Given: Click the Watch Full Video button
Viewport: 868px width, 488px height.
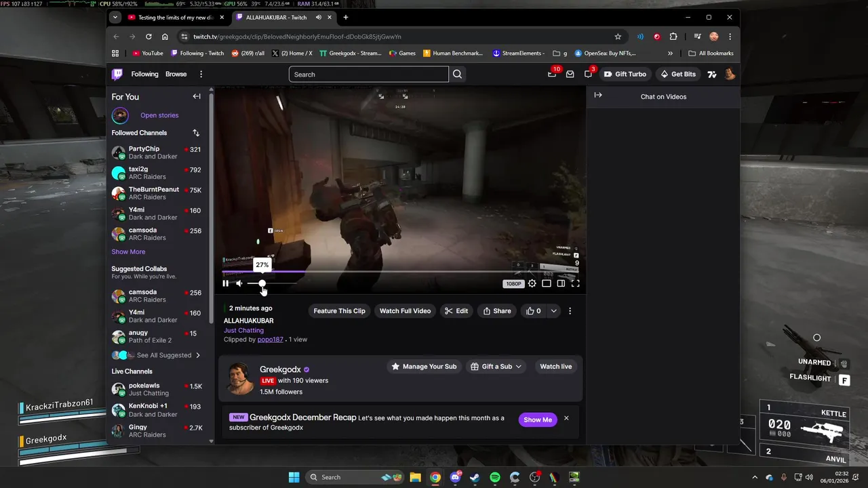Looking at the screenshot, I should pos(405,311).
